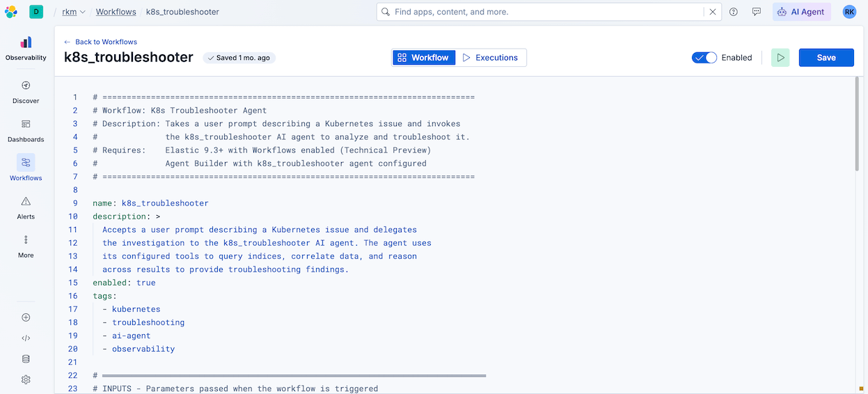The image size is (868, 394).
Task: Open the settings gear in sidebar
Action: click(x=26, y=380)
